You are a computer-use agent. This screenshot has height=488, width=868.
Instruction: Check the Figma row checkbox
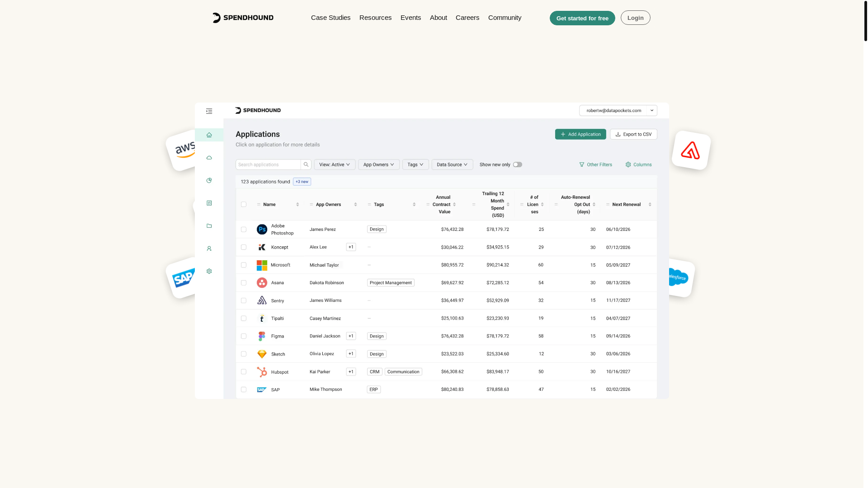[x=244, y=336]
